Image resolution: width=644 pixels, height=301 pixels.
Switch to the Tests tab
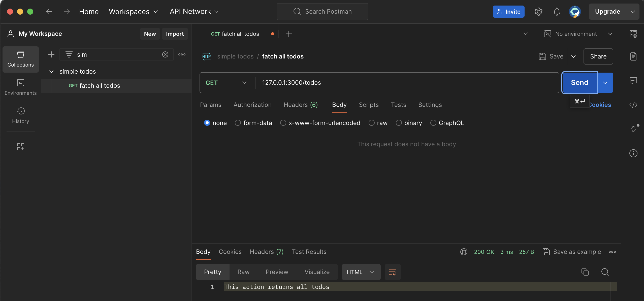[x=398, y=105]
